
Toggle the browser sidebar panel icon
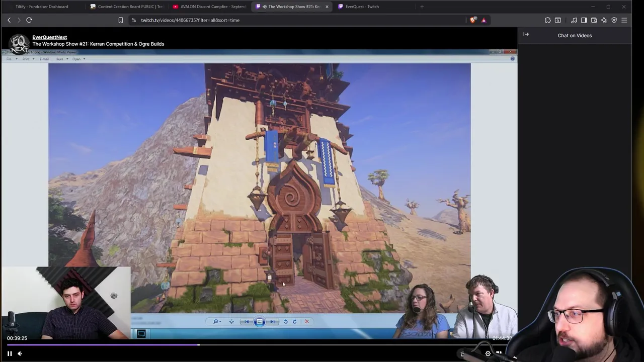pyautogui.click(x=584, y=20)
